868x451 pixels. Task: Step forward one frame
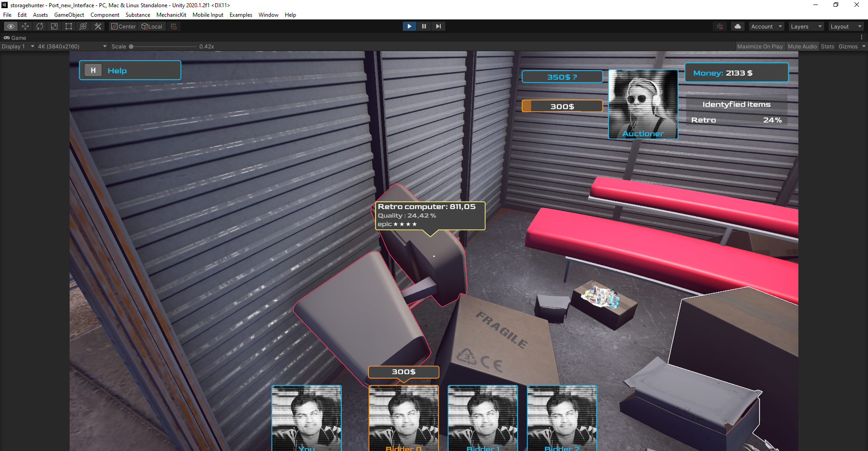[438, 26]
